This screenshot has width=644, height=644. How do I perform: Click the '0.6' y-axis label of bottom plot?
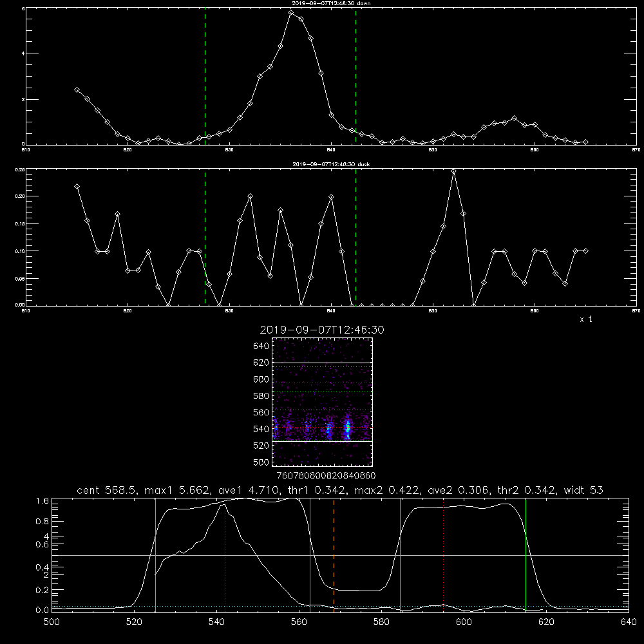point(43,545)
